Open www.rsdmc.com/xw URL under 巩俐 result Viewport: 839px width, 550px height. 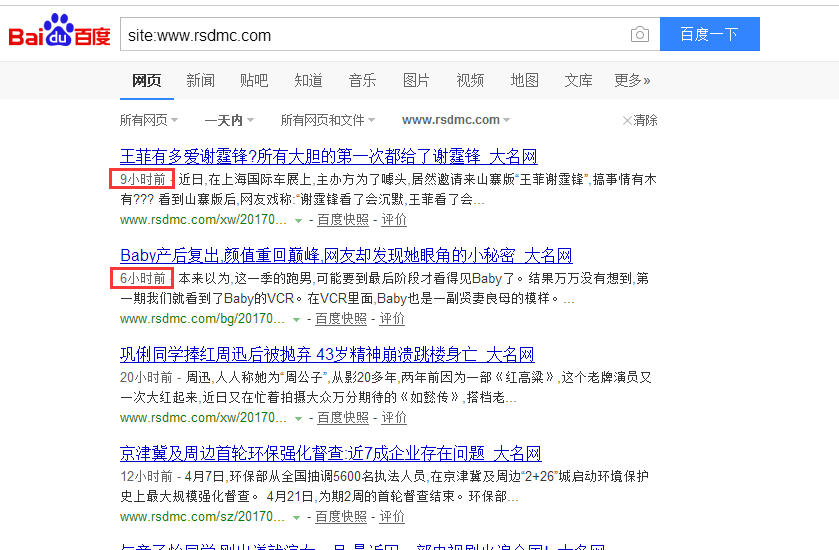(203, 418)
